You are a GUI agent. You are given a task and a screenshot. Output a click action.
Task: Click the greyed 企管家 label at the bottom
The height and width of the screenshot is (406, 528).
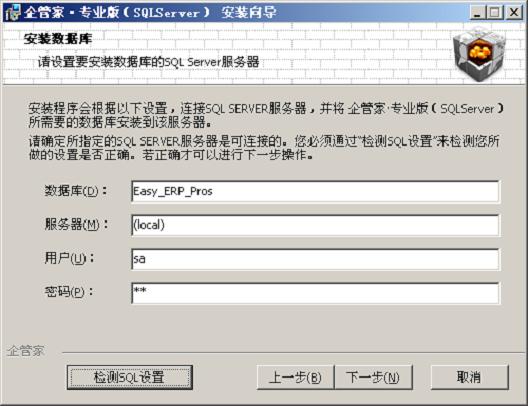tap(26, 351)
